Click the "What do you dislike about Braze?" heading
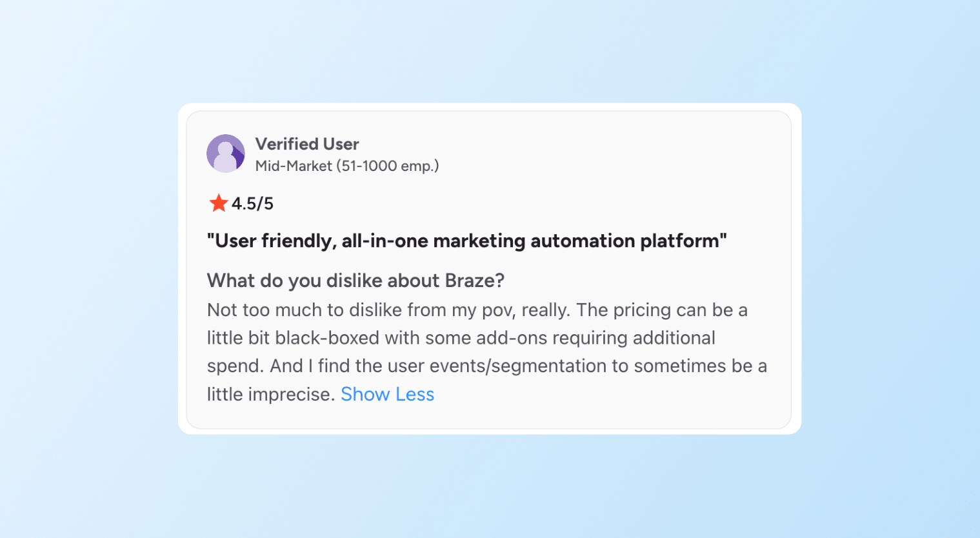The height and width of the screenshot is (538, 980). click(x=355, y=281)
